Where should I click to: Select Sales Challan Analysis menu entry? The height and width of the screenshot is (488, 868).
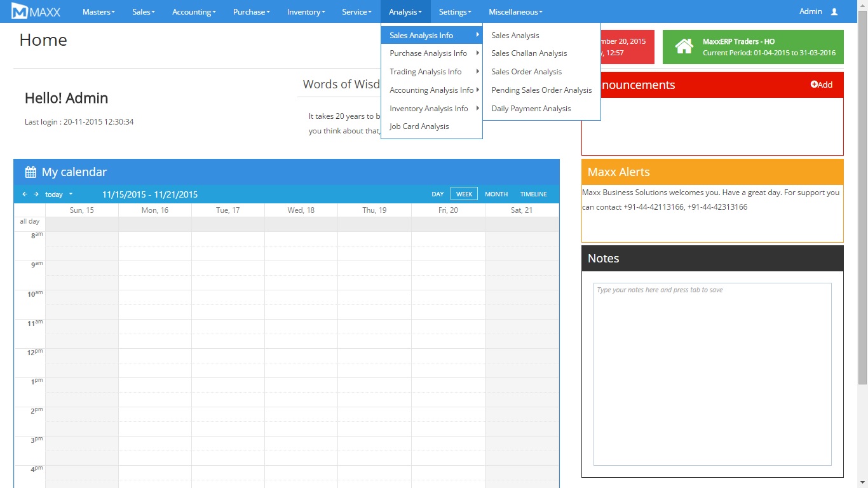[x=529, y=53]
